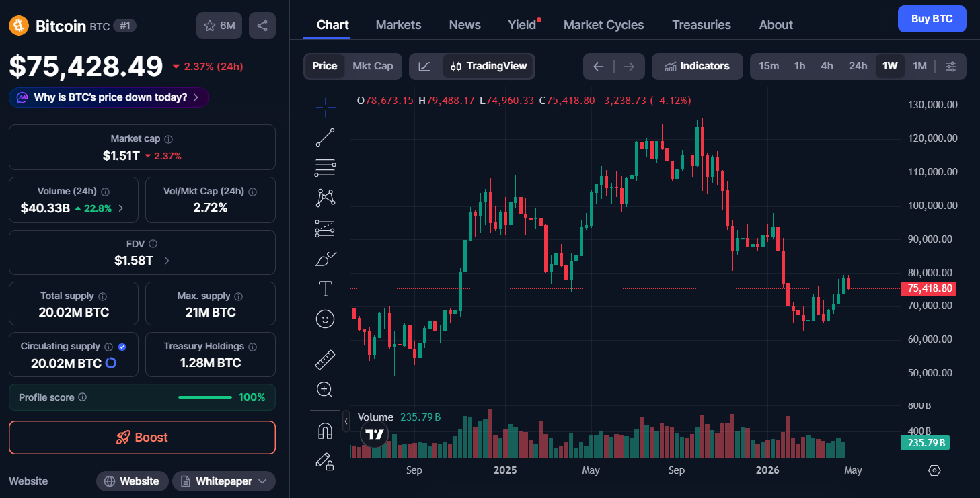Set timeframe to 15m
Screen dimensions: 980x498
pyautogui.click(x=769, y=66)
